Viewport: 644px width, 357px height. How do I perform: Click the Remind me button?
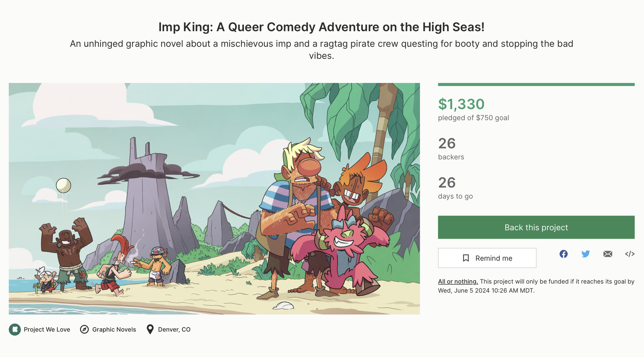point(487,258)
